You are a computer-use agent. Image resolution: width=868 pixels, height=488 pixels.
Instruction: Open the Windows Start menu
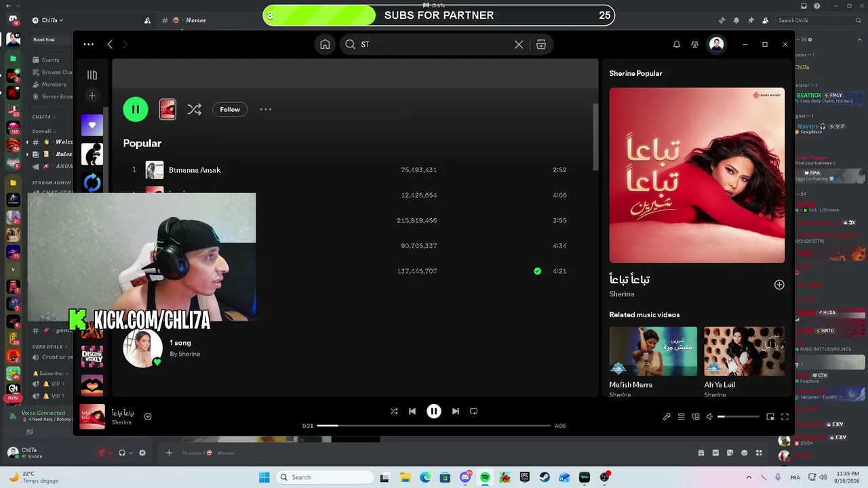[x=264, y=477]
